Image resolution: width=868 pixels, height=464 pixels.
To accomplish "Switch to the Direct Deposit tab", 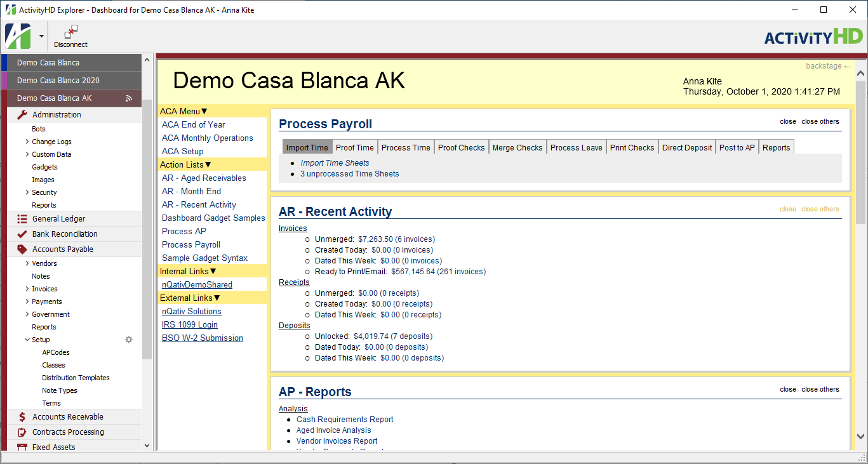I will click(x=686, y=147).
